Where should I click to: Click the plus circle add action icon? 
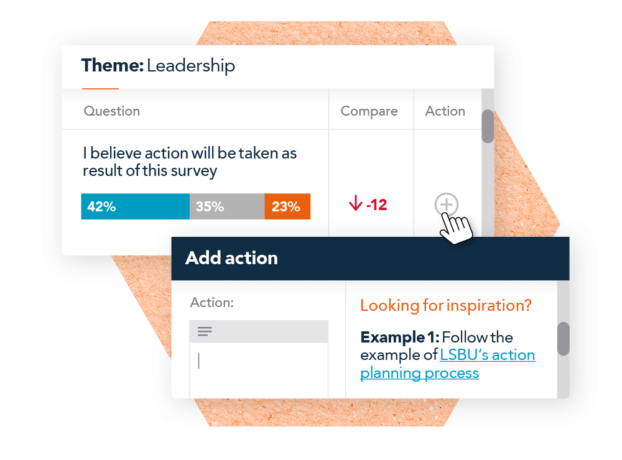point(446,205)
